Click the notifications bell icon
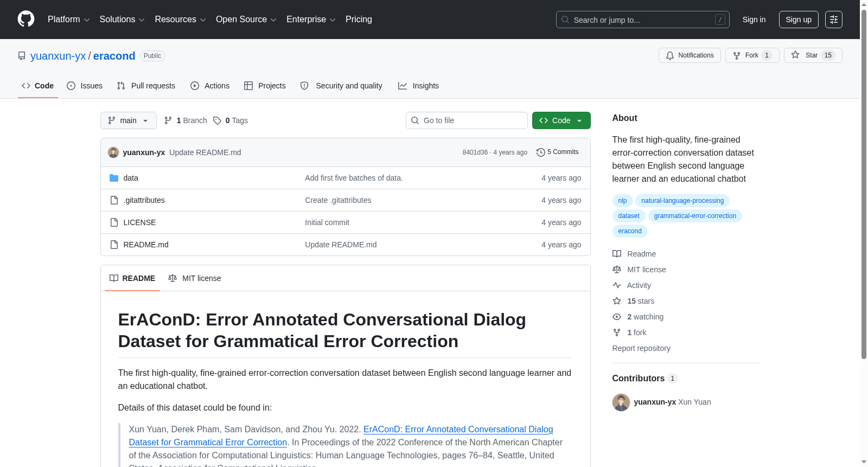The width and height of the screenshot is (868, 467). (x=670, y=55)
